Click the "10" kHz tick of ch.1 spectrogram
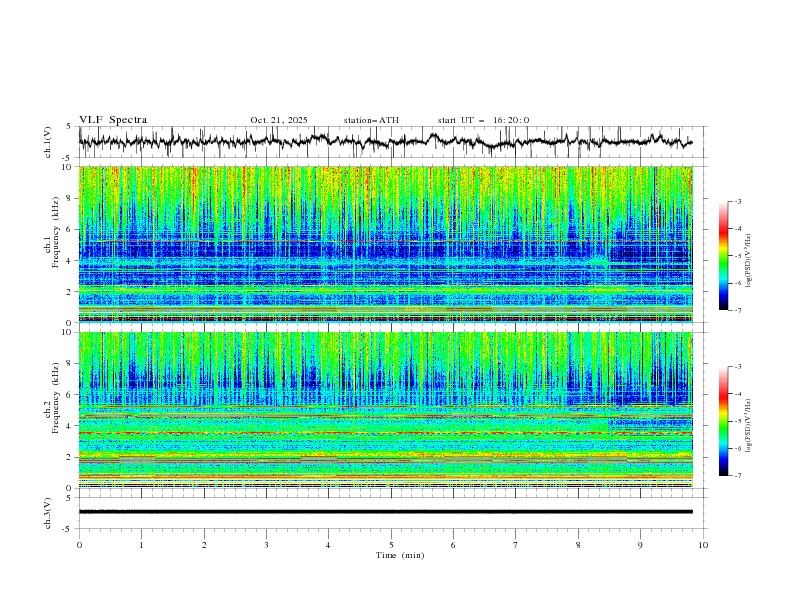 point(69,167)
